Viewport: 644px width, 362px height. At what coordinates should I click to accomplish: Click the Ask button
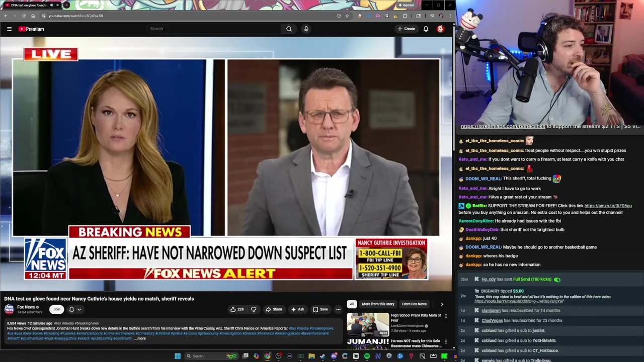coord(297,309)
